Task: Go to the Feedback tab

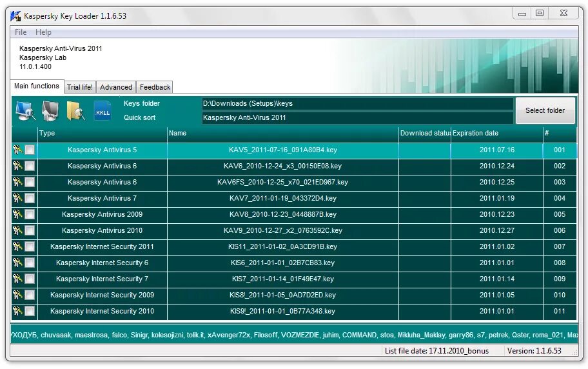Action: pyautogui.click(x=155, y=87)
